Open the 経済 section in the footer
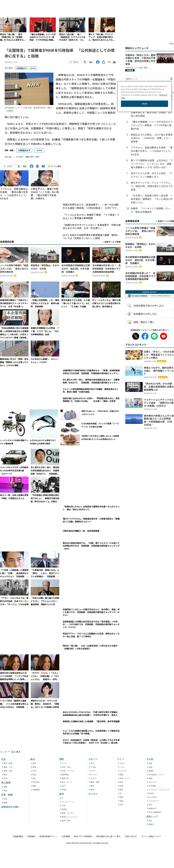Screen dimensions: 174x868 pos(61,794)
